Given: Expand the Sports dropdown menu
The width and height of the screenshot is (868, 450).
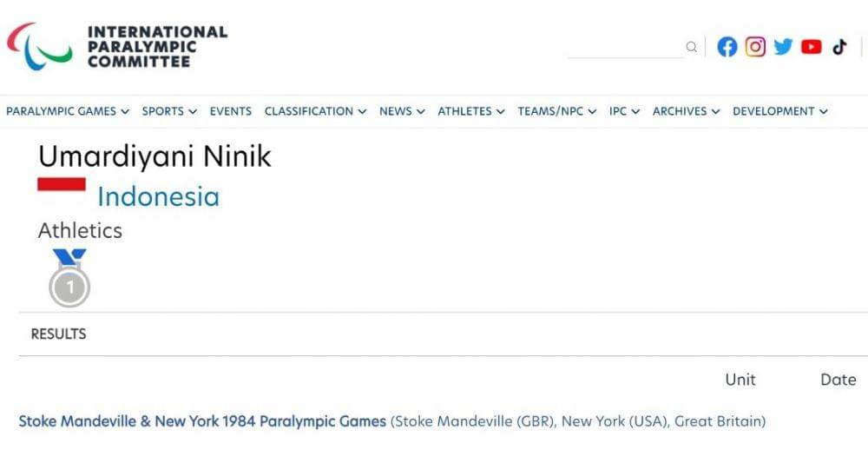Looking at the screenshot, I should (x=169, y=111).
